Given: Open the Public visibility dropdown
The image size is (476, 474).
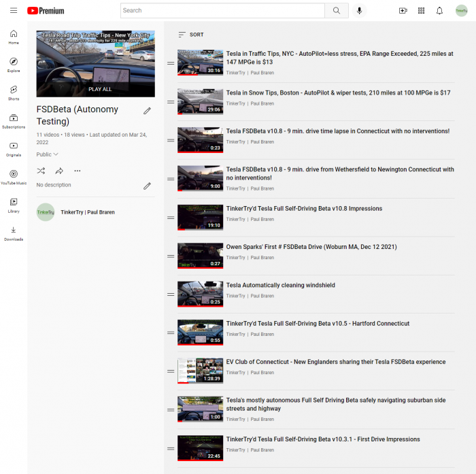Looking at the screenshot, I should 47,154.
